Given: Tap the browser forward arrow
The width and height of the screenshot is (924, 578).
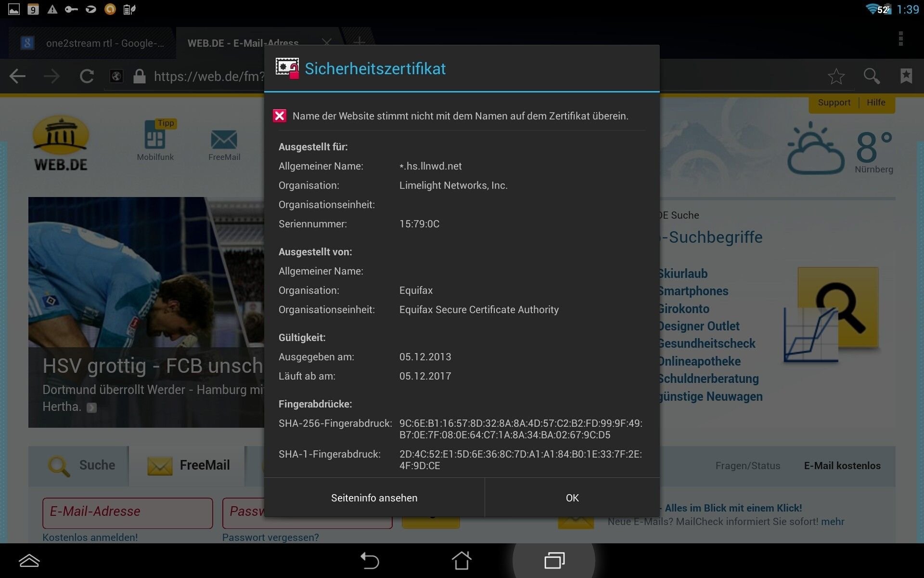Looking at the screenshot, I should 52,76.
